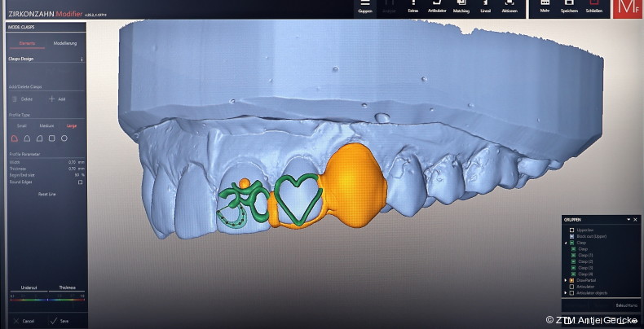
Task: Open the Gruppen toolbar icon
Action: pyautogui.click(x=364, y=6)
